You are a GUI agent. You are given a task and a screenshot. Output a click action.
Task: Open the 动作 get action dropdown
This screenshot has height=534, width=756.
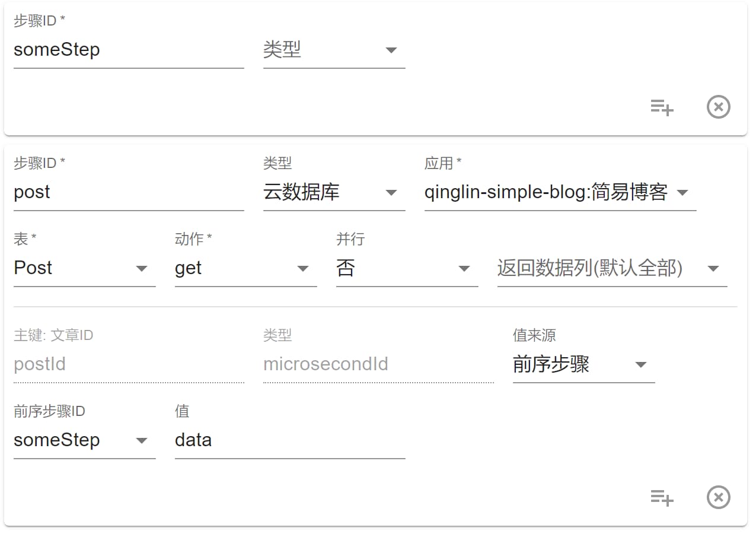click(x=245, y=269)
